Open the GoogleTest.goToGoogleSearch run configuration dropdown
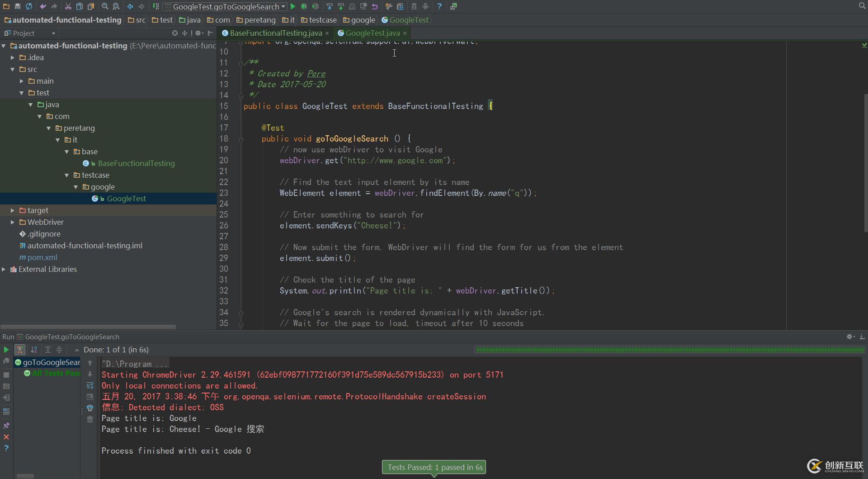This screenshot has height=479, width=868. pyautogui.click(x=225, y=6)
